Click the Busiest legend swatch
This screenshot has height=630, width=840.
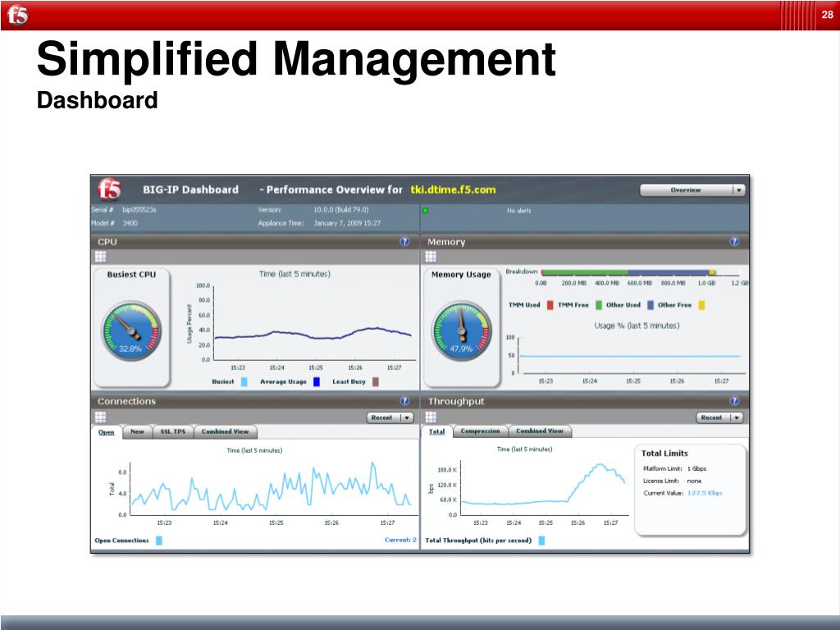point(244,382)
